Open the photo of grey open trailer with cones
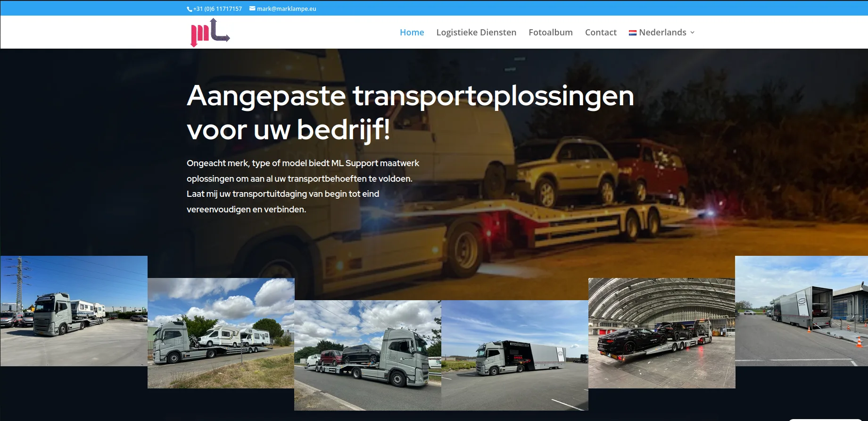Viewport: 868px width, 421px height. (802, 311)
